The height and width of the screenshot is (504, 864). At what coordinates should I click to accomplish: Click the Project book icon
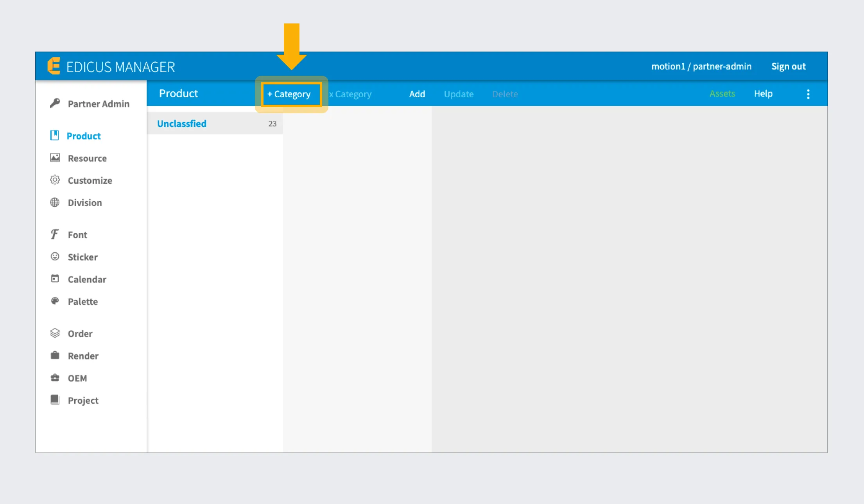[x=55, y=400]
